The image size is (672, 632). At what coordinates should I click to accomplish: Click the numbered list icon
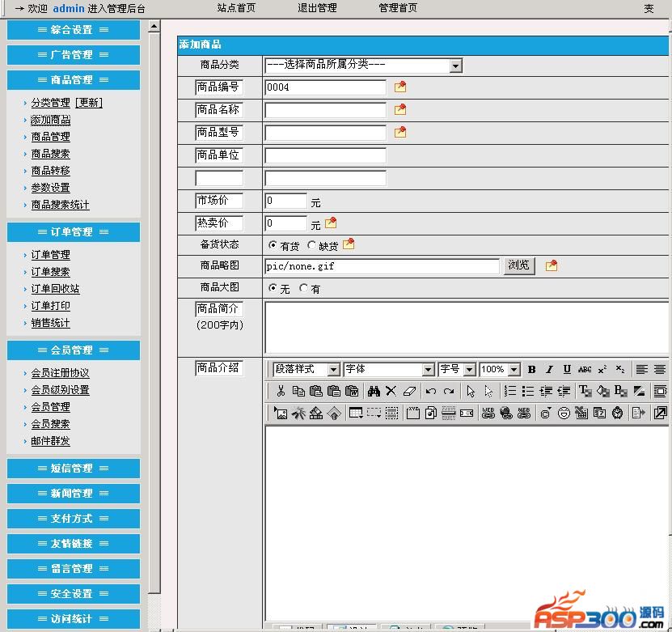point(509,391)
